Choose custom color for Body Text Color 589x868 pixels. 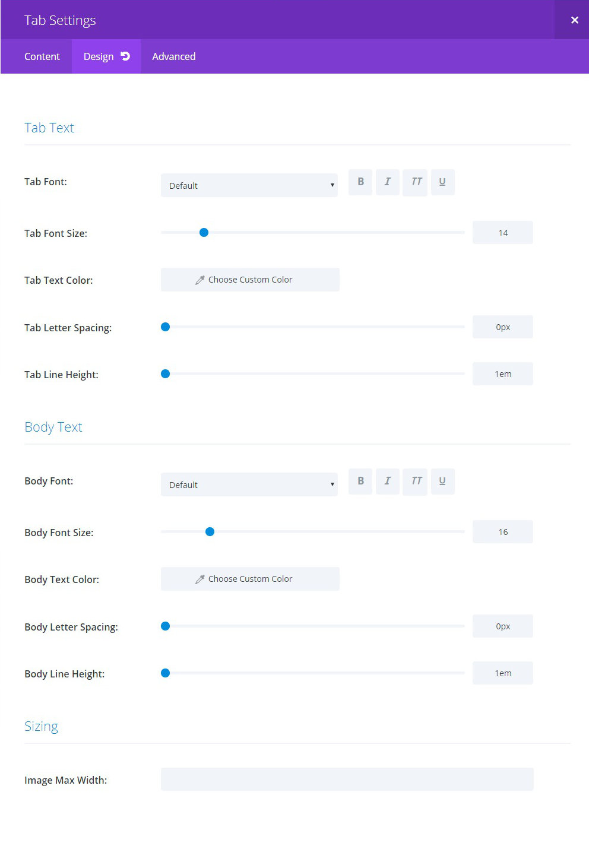250,579
